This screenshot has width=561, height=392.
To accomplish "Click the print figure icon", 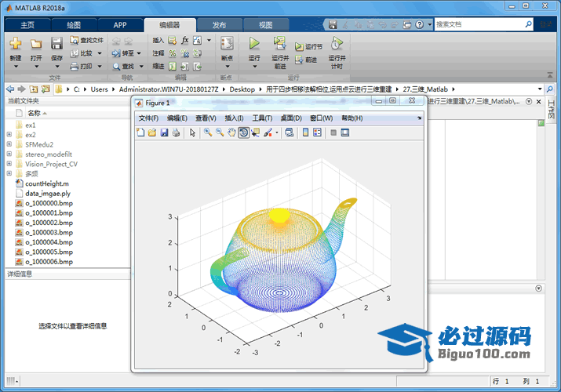I will [x=176, y=132].
